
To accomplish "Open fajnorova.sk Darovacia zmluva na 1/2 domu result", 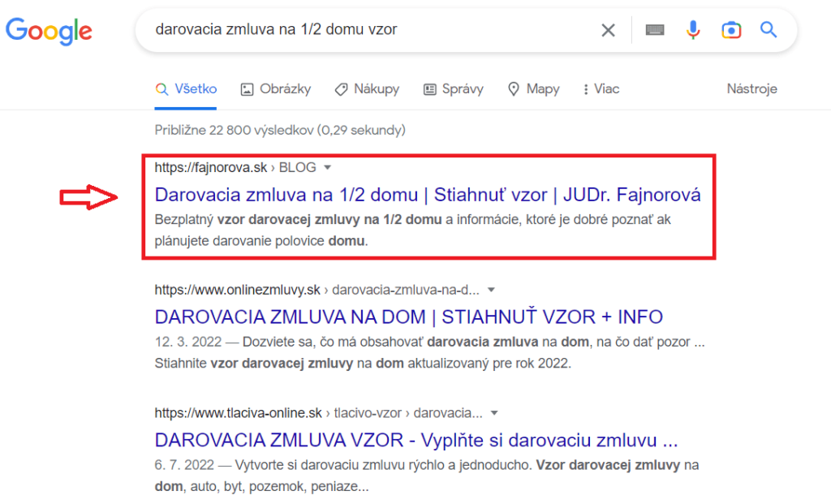I will point(428,195).
